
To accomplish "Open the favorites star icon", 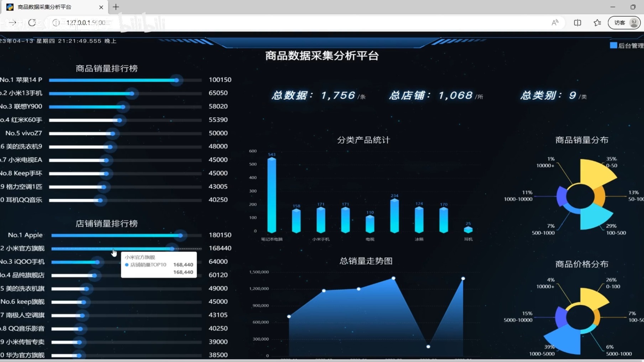I will pos(597,23).
